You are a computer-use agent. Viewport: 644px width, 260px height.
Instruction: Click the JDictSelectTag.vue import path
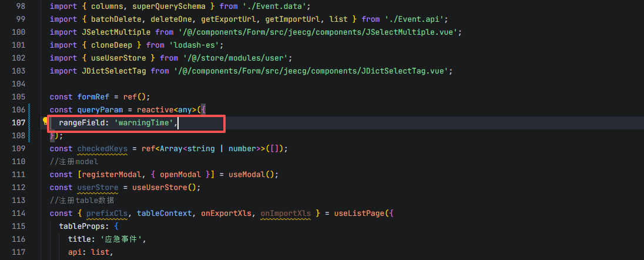[312, 71]
